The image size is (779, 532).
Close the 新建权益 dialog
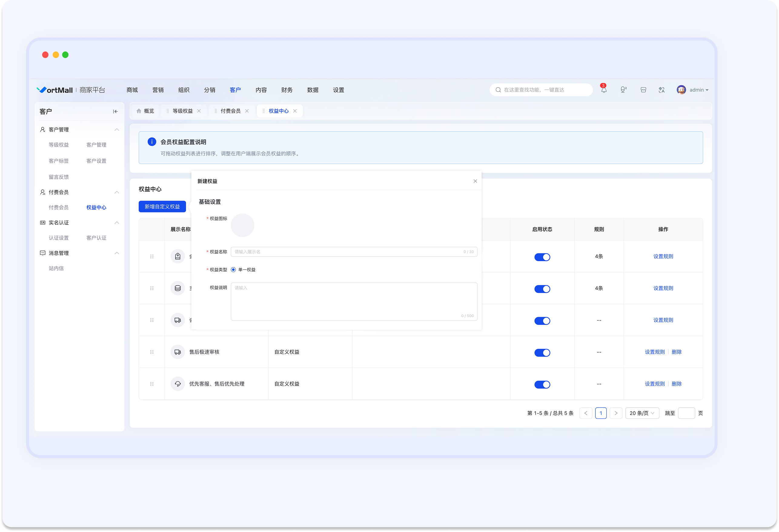(475, 181)
